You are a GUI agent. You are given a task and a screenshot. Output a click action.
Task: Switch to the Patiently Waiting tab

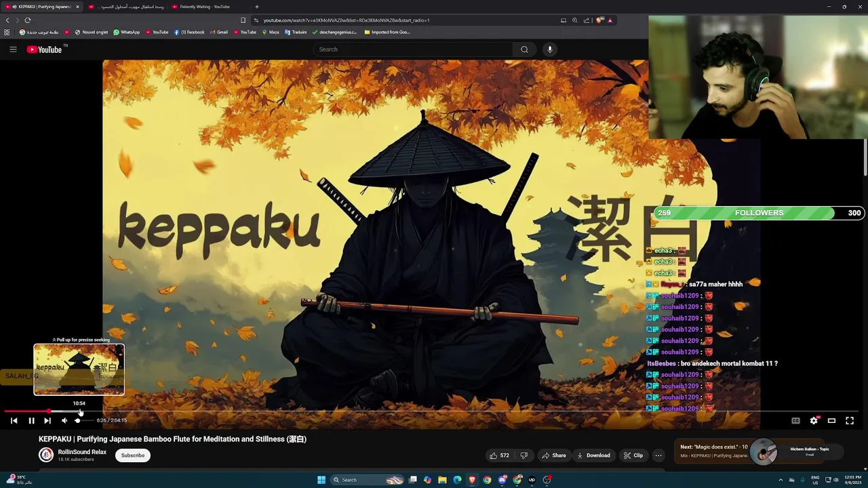point(209,7)
